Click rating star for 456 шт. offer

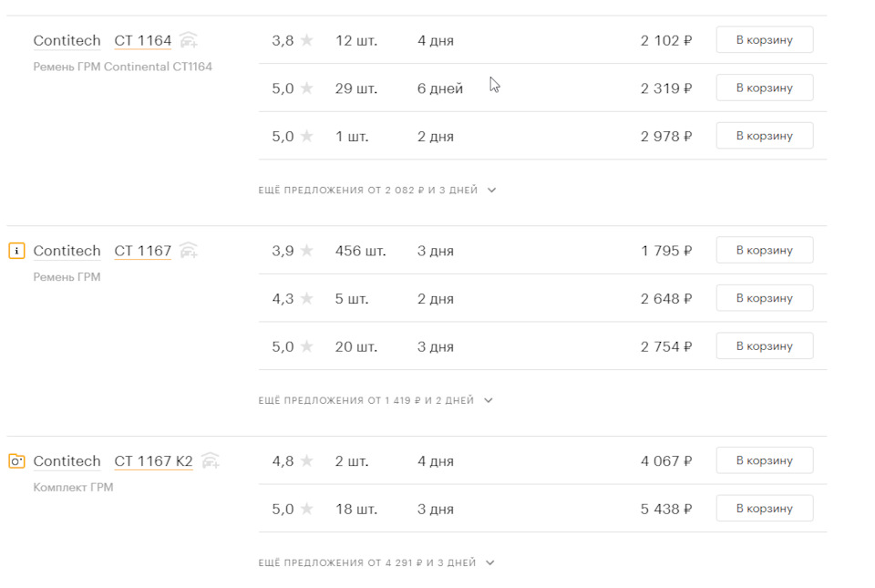click(x=307, y=251)
